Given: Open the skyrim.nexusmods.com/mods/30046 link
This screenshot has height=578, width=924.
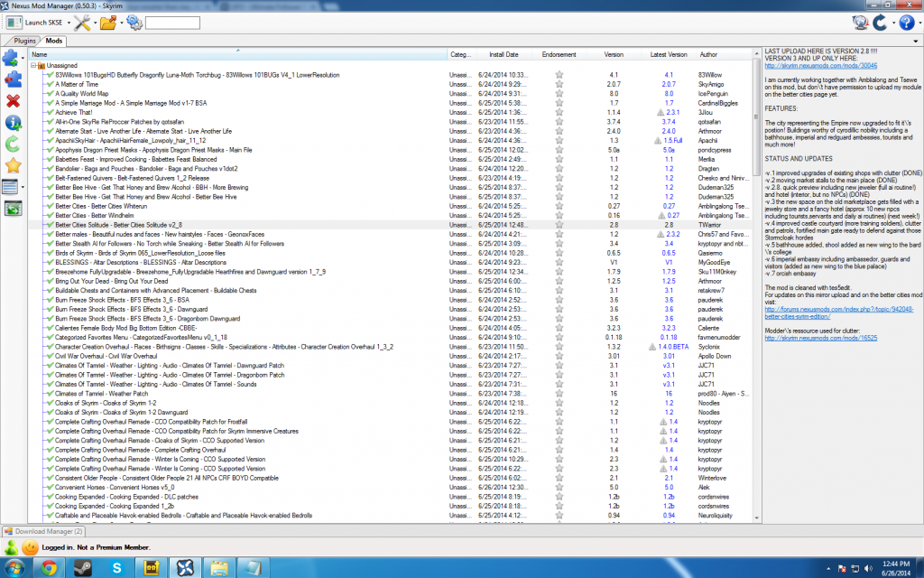Looking at the screenshot, I should pos(808,66).
